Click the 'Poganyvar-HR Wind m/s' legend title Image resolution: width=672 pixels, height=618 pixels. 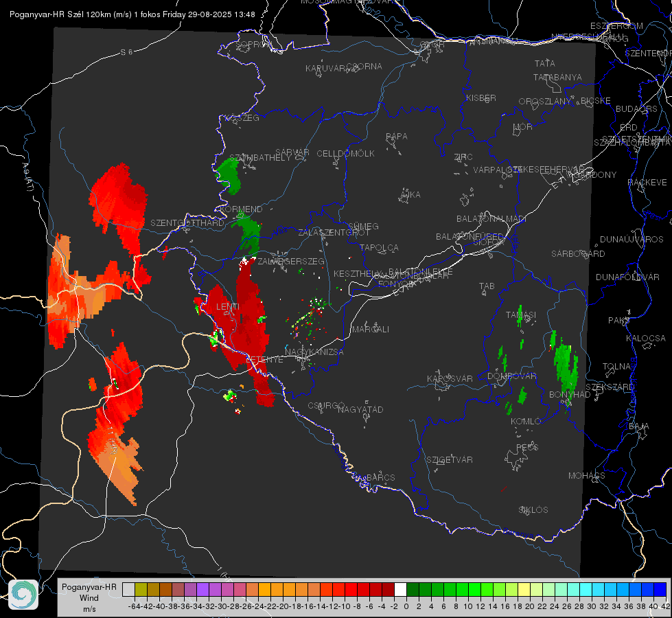coord(89,598)
